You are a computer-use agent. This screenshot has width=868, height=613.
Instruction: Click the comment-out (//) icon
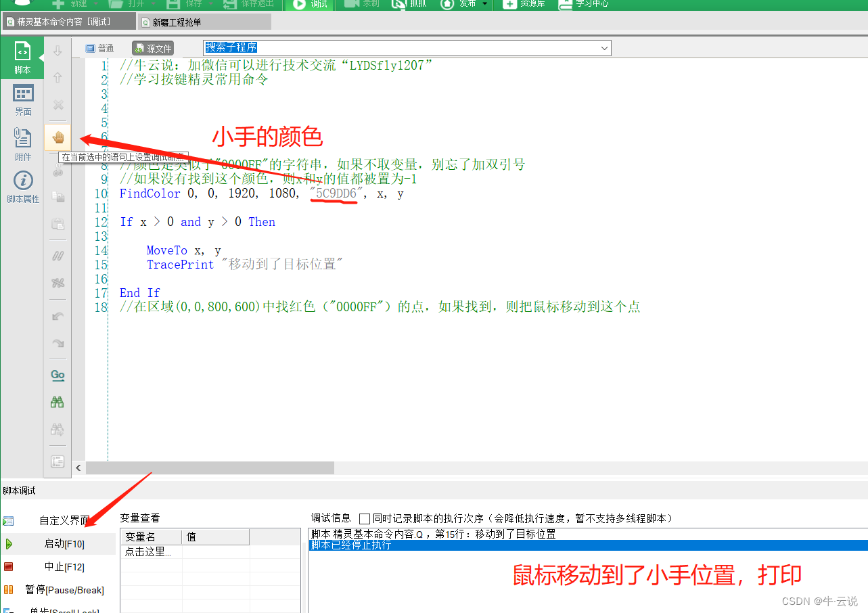click(58, 256)
